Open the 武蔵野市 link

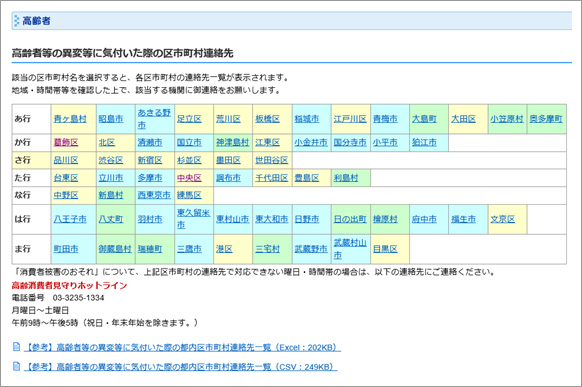[x=311, y=249]
